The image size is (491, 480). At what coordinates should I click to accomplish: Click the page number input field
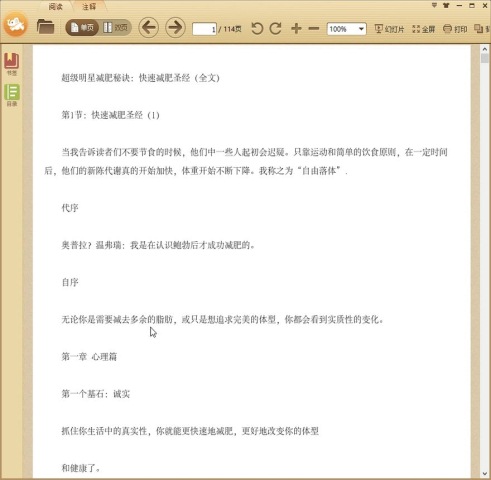tap(204, 29)
